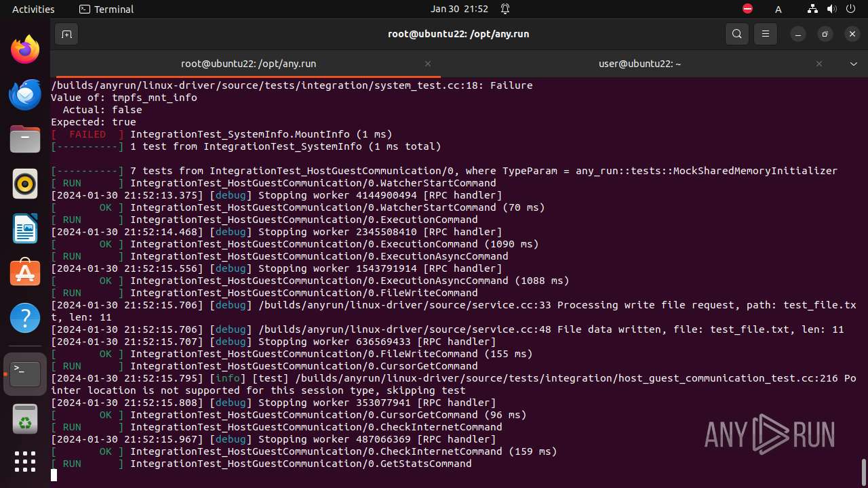Open the volume indicator
This screenshot has height=488, width=868.
(x=831, y=9)
